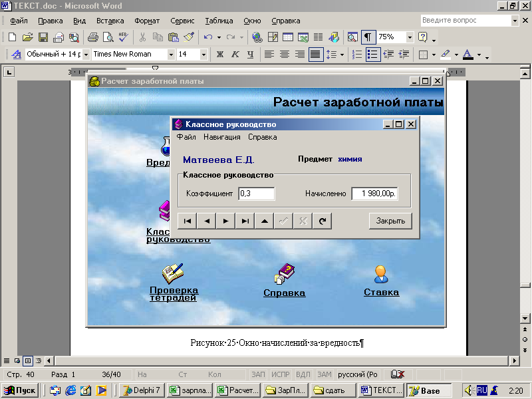Switch to Delphi 7 in taskbar
The image size is (532, 399).
142,390
